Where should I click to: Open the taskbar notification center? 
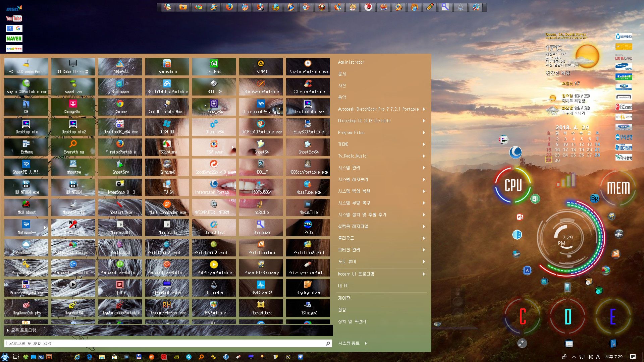coord(633,357)
